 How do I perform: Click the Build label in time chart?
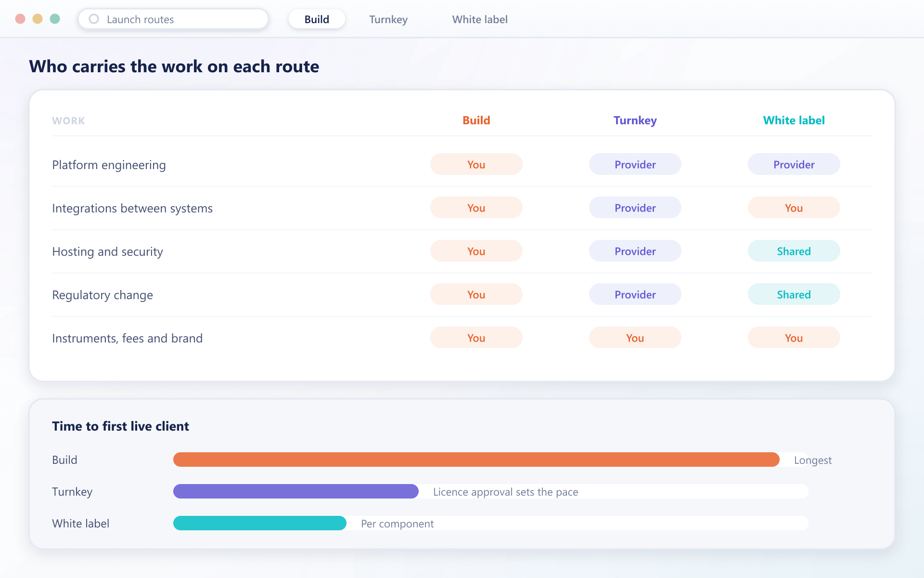click(x=64, y=460)
